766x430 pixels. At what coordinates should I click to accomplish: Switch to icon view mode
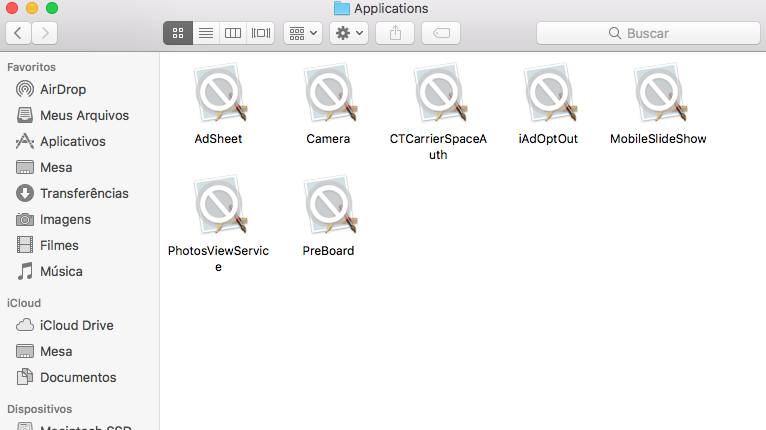pos(178,33)
